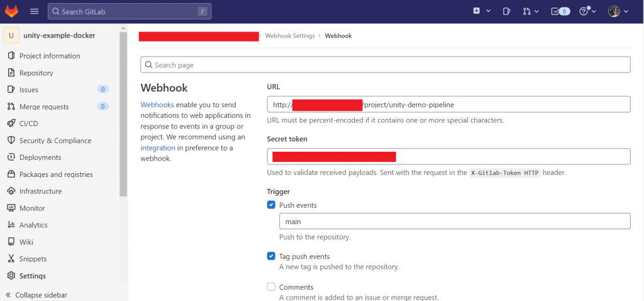Screen dimensions: 644x301
Task: Open the Analytics menu item
Action: coord(33,225)
